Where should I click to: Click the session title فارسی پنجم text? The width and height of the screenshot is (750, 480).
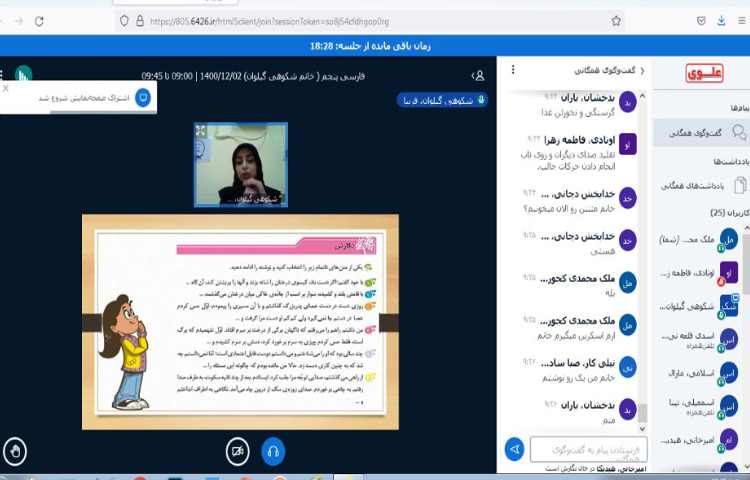(x=254, y=76)
